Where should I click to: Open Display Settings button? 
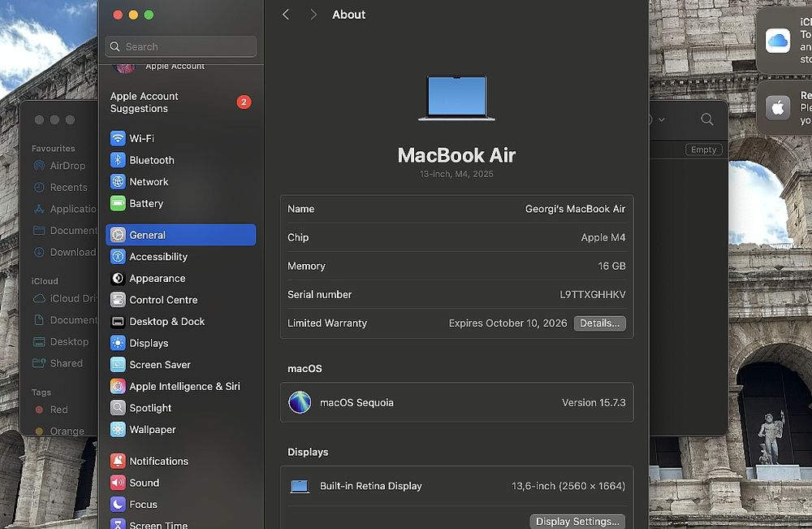(577, 521)
